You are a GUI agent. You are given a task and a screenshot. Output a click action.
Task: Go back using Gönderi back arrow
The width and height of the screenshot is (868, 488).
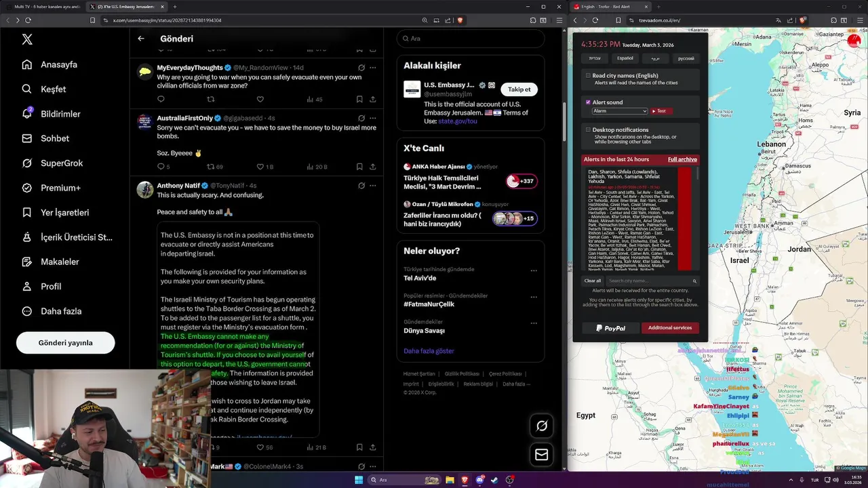click(141, 39)
